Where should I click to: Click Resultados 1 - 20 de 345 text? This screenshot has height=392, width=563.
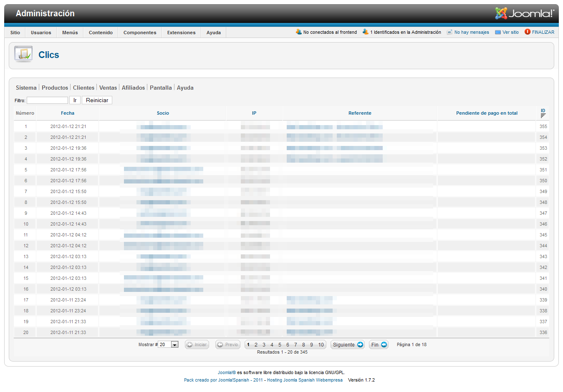[x=282, y=352]
